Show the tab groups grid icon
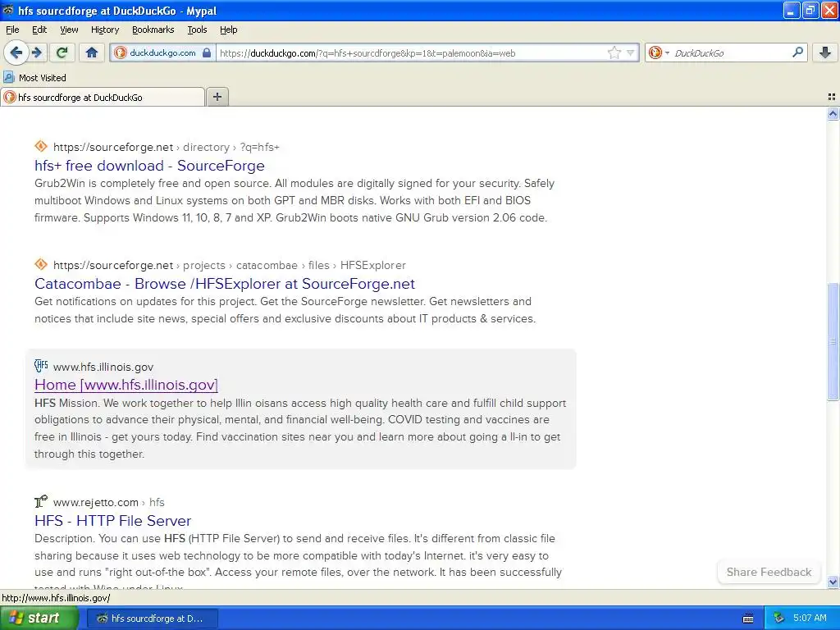 [x=832, y=97]
